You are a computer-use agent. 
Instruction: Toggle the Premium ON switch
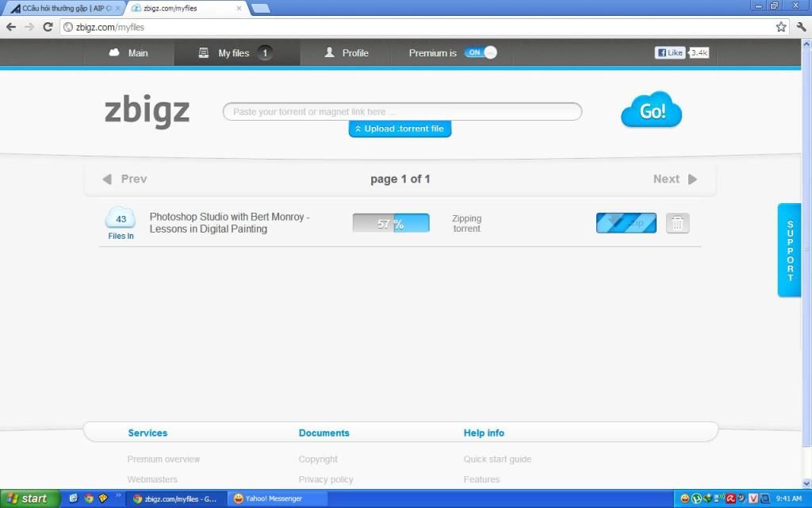pyautogui.click(x=480, y=52)
